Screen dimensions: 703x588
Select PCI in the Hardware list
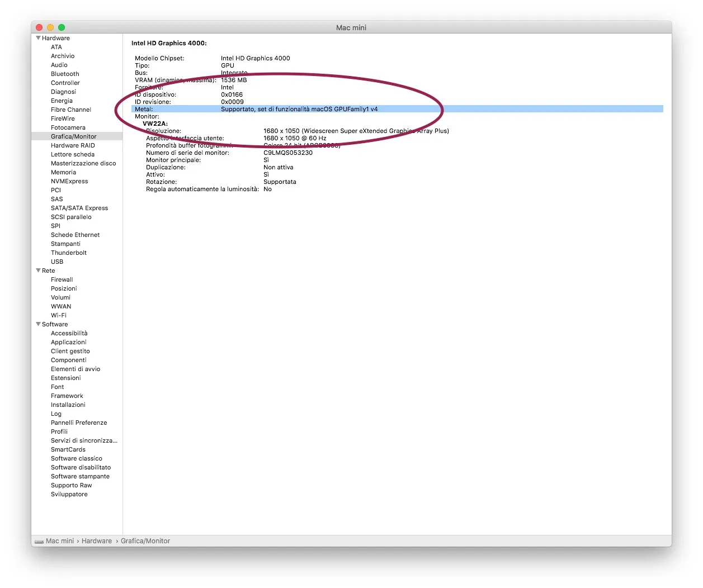tap(55, 190)
